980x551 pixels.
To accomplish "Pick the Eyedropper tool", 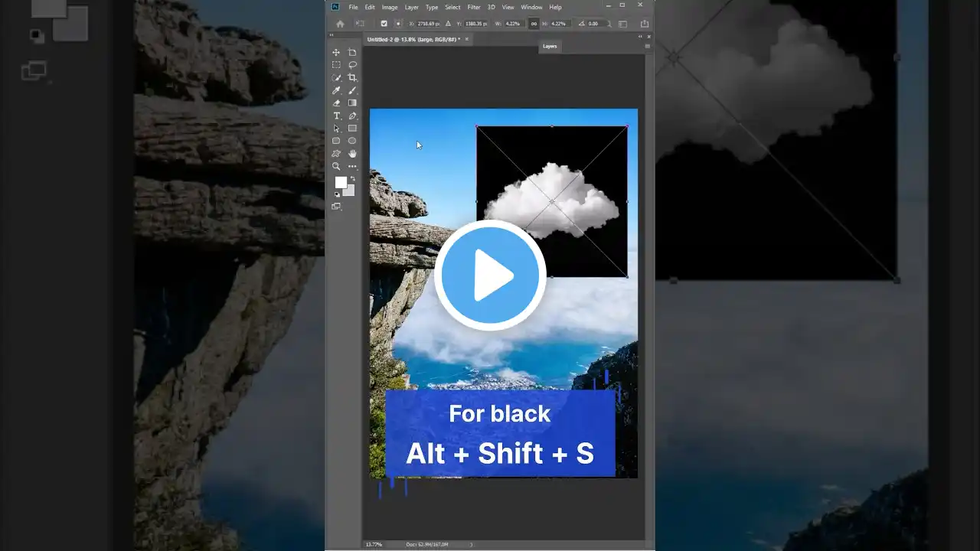I will (336, 90).
